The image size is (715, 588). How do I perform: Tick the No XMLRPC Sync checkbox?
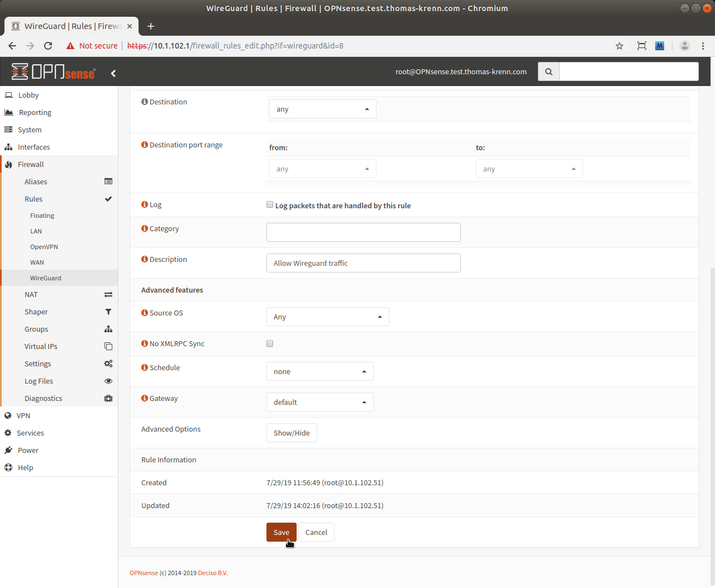(x=270, y=343)
